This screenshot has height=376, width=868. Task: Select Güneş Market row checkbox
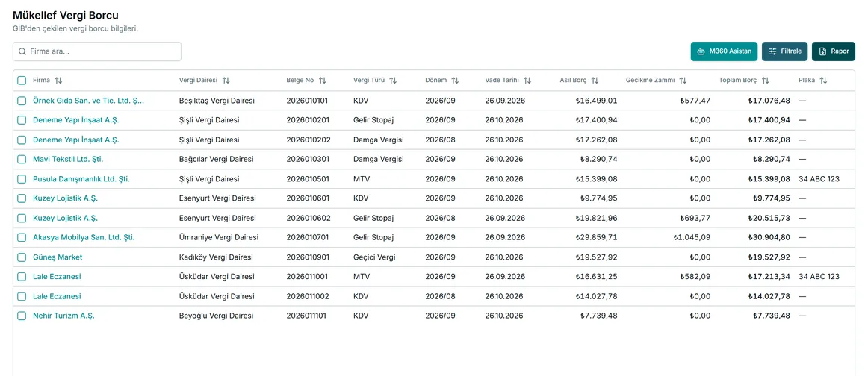point(22,257)
